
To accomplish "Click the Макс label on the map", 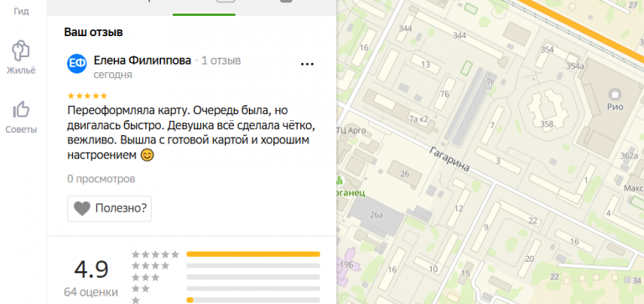I will pyautogui.click(x=633, y=188).
